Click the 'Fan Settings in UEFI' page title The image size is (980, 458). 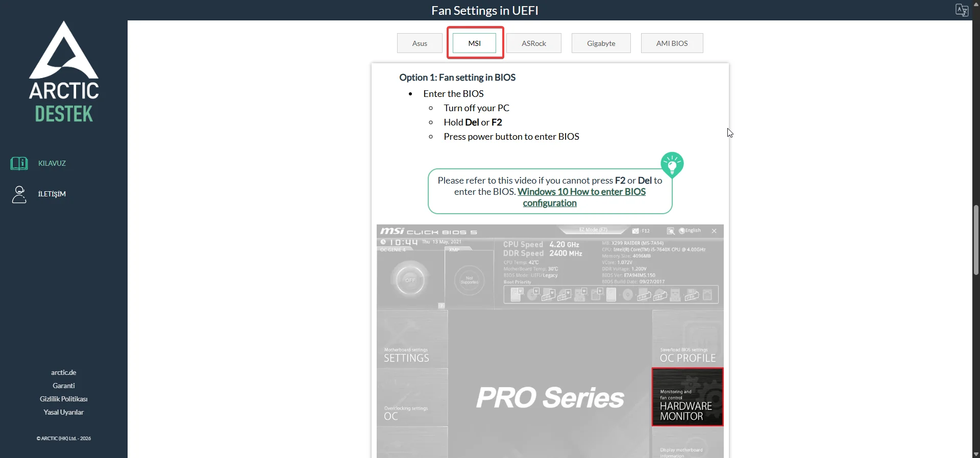(485, 10)
